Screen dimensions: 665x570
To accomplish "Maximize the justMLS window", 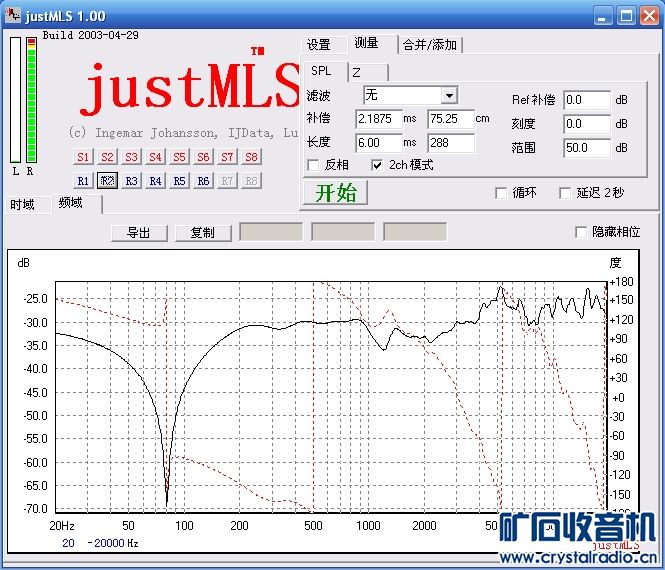I will click(626, 16).
